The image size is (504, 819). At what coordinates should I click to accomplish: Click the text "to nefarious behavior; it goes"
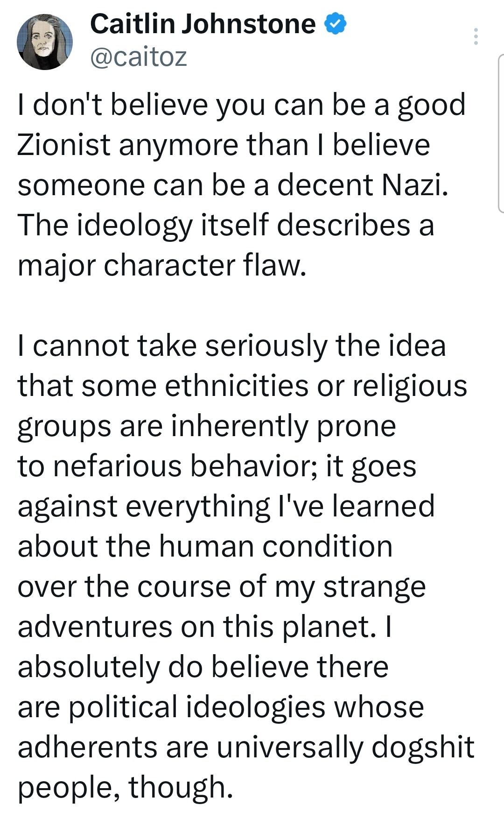point(217,466)
